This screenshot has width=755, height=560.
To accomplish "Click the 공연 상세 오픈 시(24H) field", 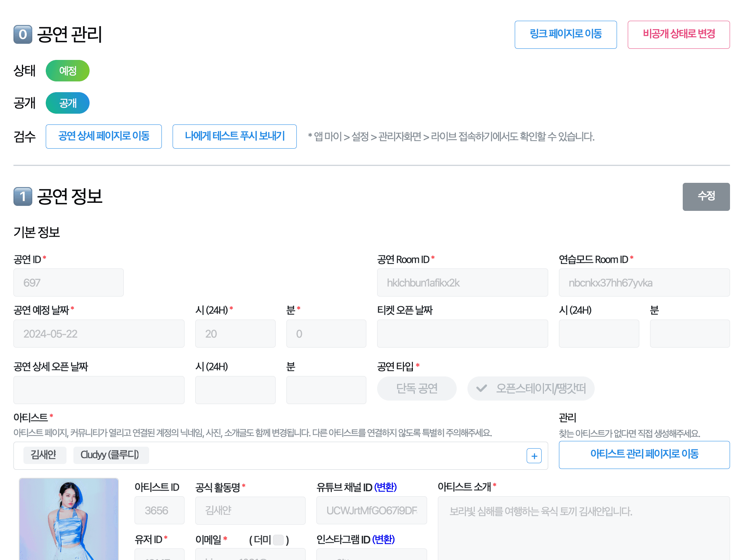I will tap(235, 390).
